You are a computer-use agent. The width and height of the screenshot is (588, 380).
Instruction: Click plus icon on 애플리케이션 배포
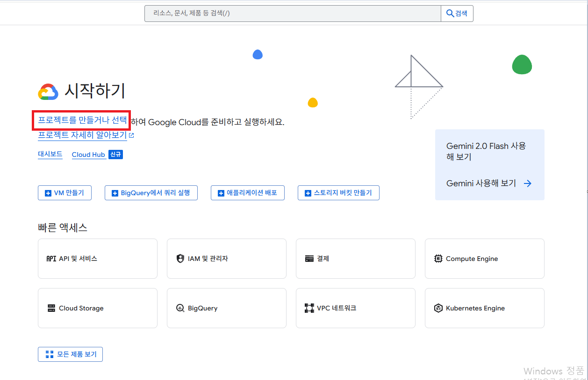tap(221, 193)
